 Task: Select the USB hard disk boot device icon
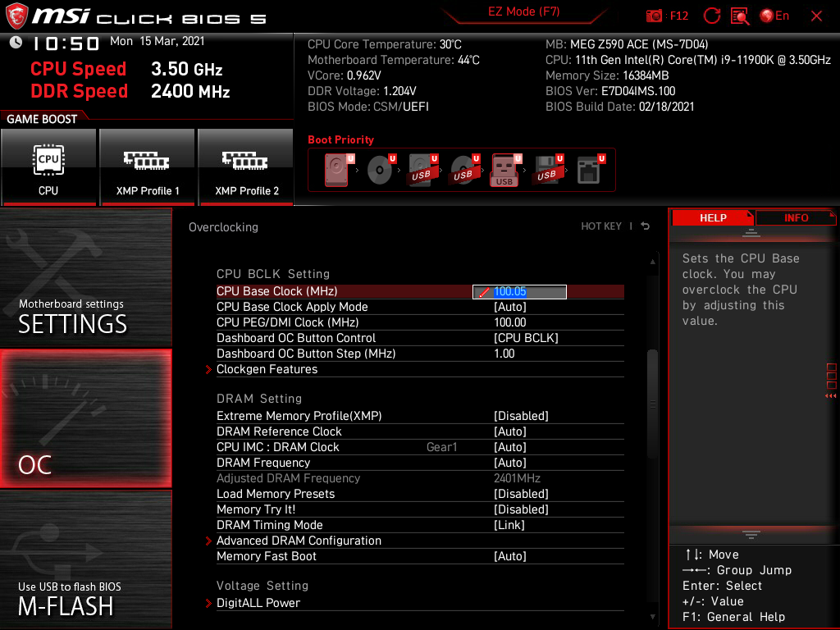point(422,170)
